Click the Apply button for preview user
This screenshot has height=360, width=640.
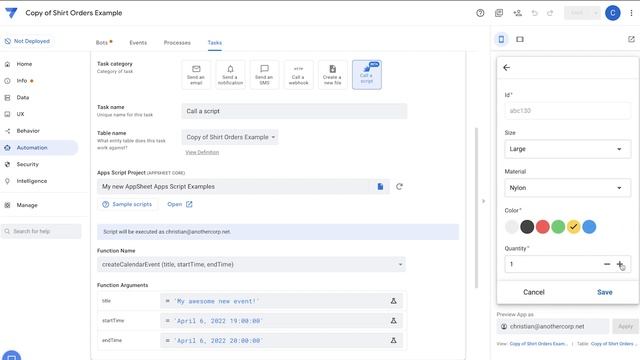pyautogui.click(x=625, y=327)
